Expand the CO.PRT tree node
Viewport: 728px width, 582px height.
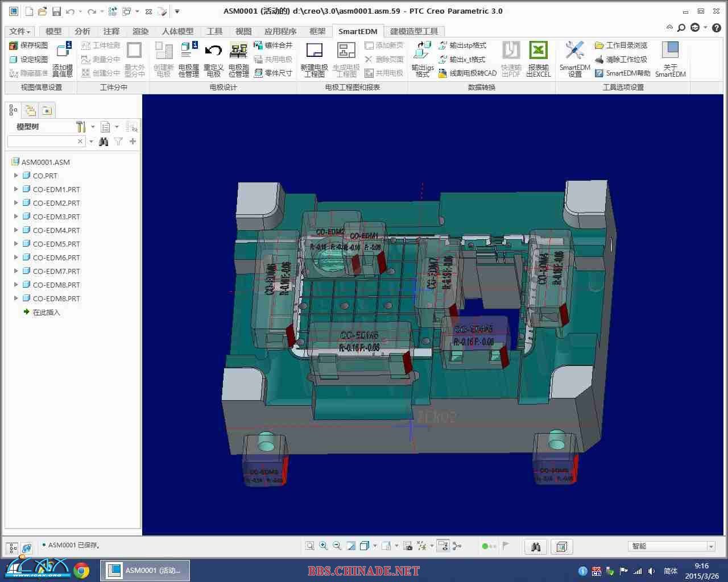pyautogui.click(x=16, y=176)
